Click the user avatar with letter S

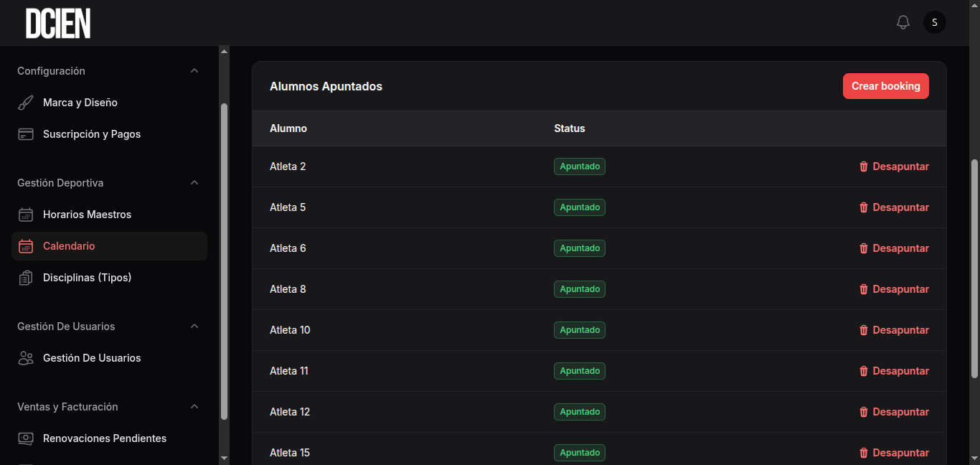(934, 22)
